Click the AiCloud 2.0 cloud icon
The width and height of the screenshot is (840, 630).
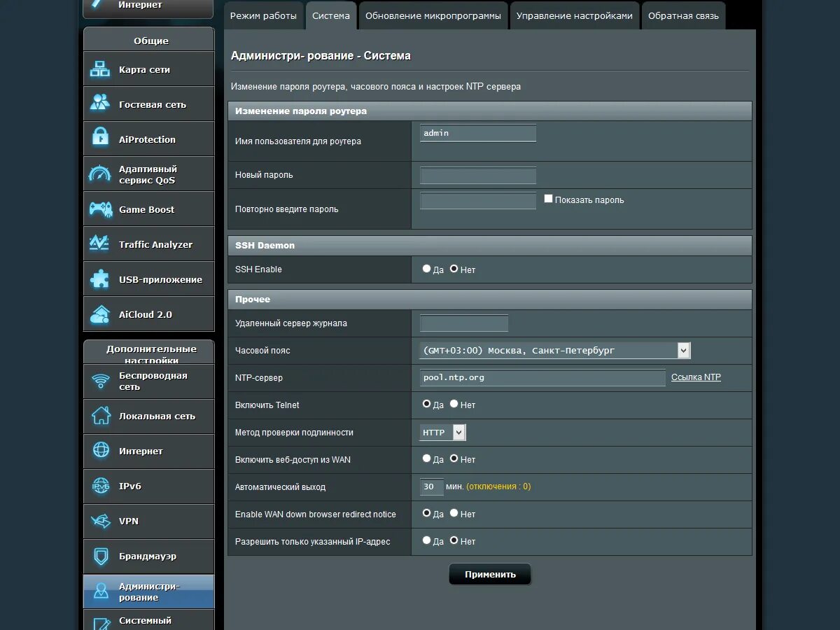click(x=100, y=314)
